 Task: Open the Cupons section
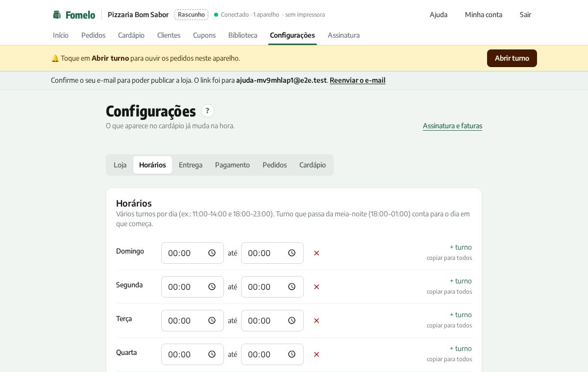(x=204, y=35)
